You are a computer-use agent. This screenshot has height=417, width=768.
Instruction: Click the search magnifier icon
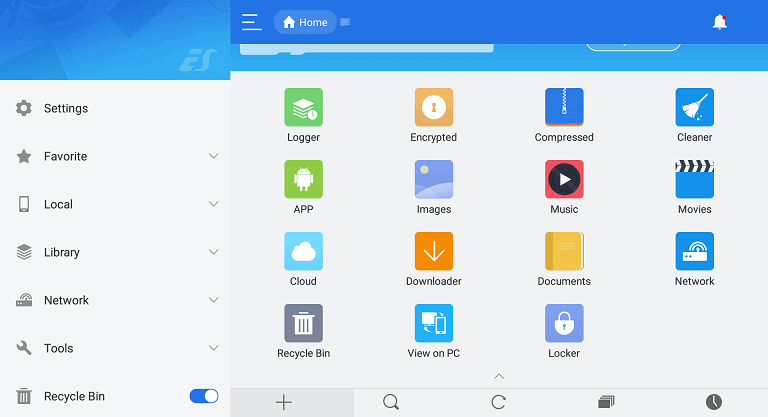pos(391,402)
